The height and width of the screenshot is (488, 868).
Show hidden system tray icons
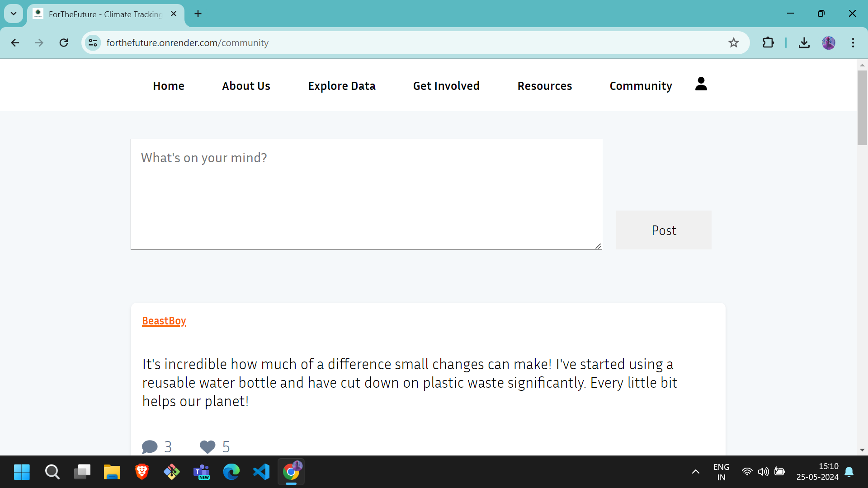click(695, 472)
